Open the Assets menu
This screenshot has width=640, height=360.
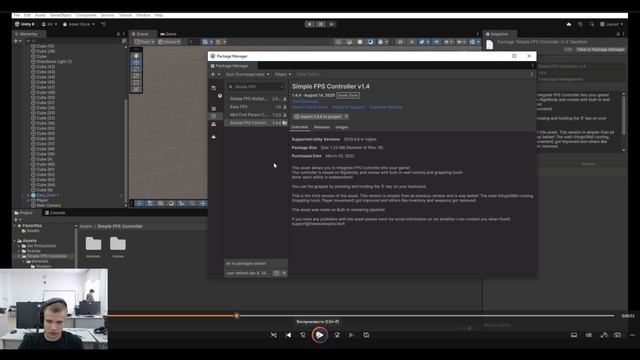[40, 15]
